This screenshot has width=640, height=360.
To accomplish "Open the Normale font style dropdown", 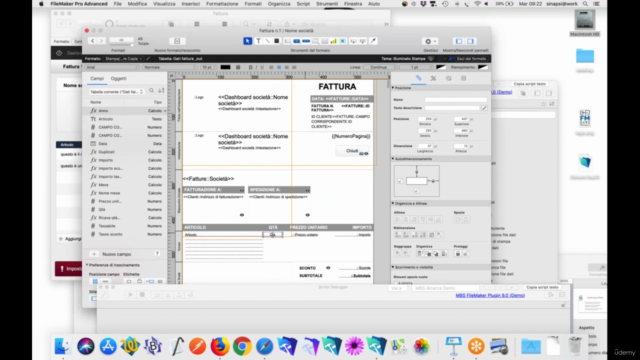I will pos(169,67).
